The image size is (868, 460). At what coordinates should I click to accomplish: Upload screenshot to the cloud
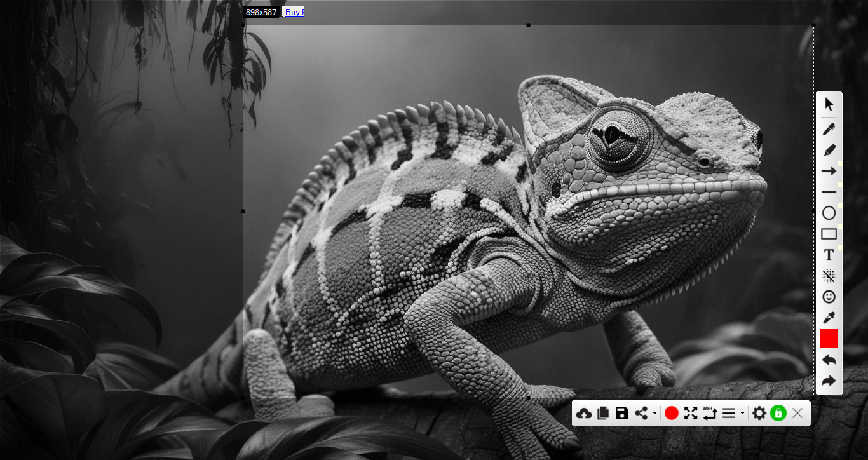[583, 414]
